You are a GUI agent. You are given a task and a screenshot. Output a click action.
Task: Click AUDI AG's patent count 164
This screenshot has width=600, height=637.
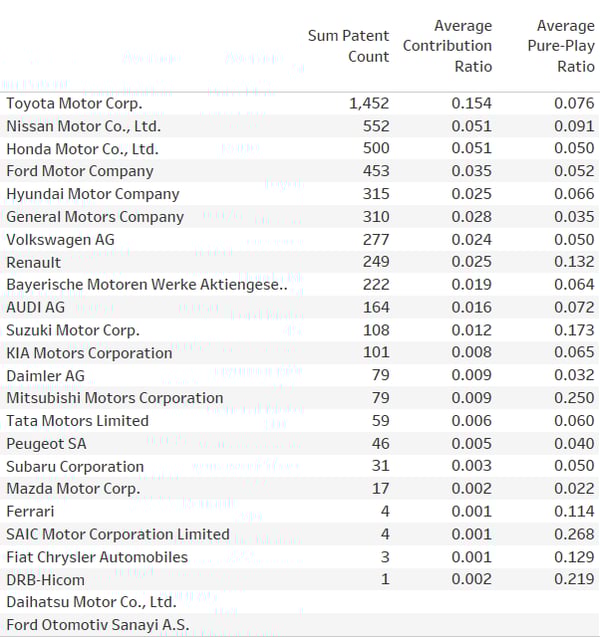376,307
